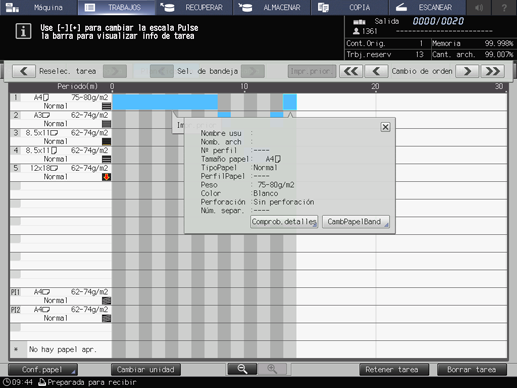Click the Salida counter 0000/0020
The width and height of the screenshot is (517, 388).
pos(438,21)
